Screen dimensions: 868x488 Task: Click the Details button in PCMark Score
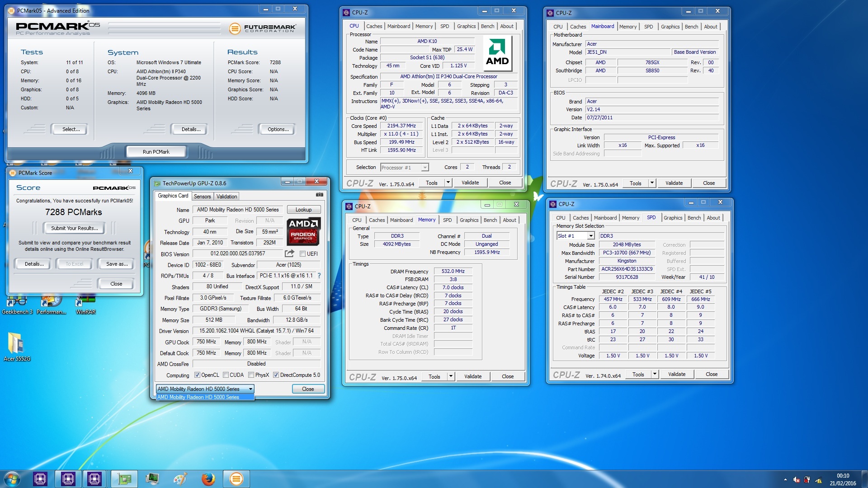coord(34,264)
